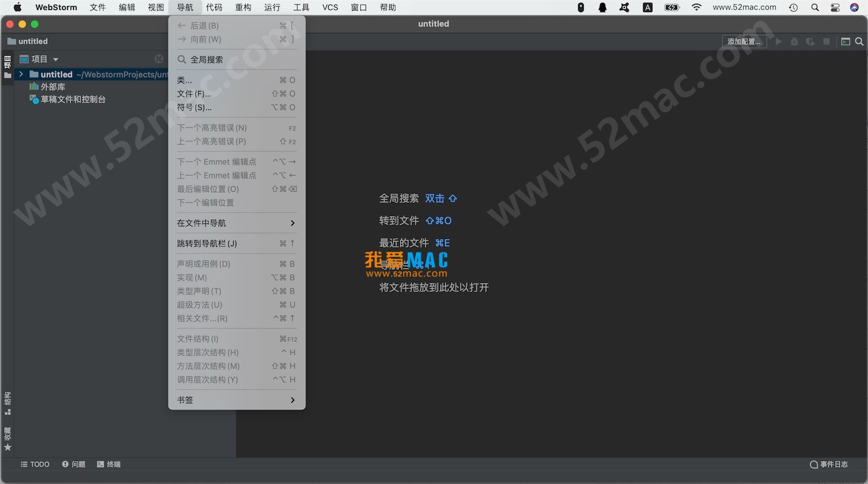Open the terminal layout icon beside Stop
This screenshot has height=484, width=868.
[x=846, y=41]
